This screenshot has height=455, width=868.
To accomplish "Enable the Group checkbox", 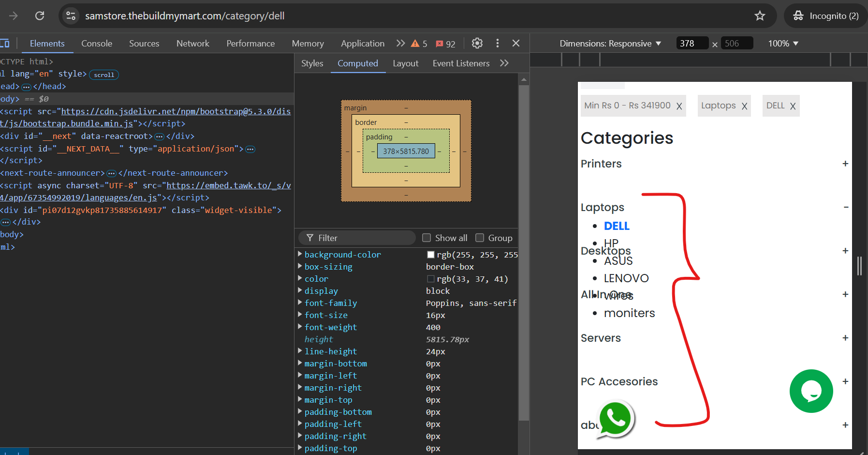I will click(x=480, y=238).
